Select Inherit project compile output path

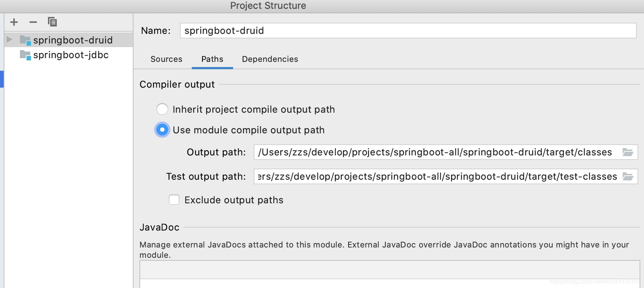click(x=162, y=109)
